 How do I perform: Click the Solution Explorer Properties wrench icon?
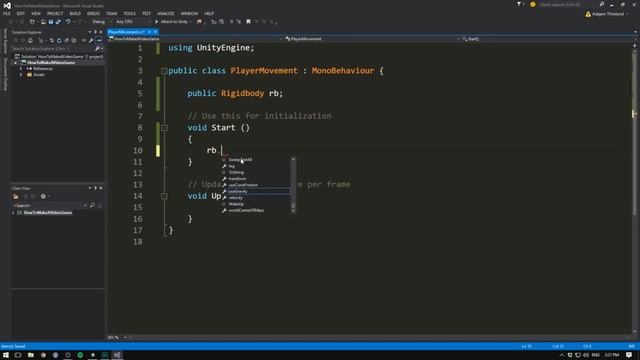pyautogui.click(x=91, y=40)
